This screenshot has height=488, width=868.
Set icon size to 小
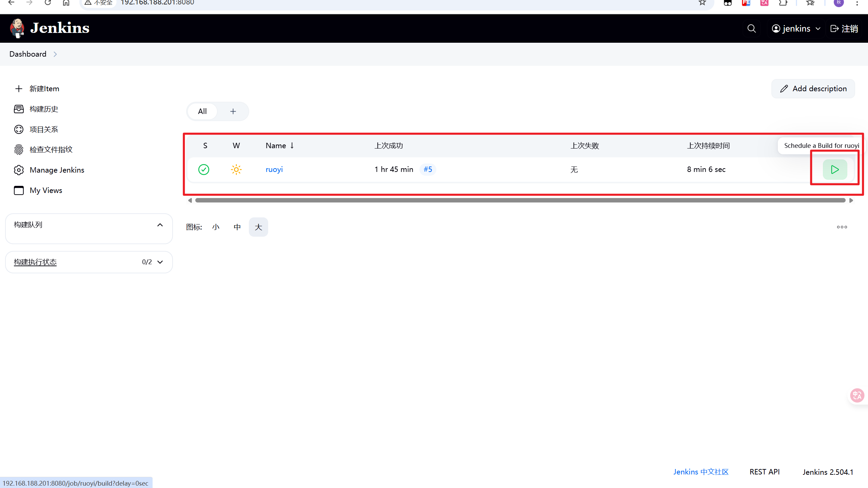coord(216,227)
